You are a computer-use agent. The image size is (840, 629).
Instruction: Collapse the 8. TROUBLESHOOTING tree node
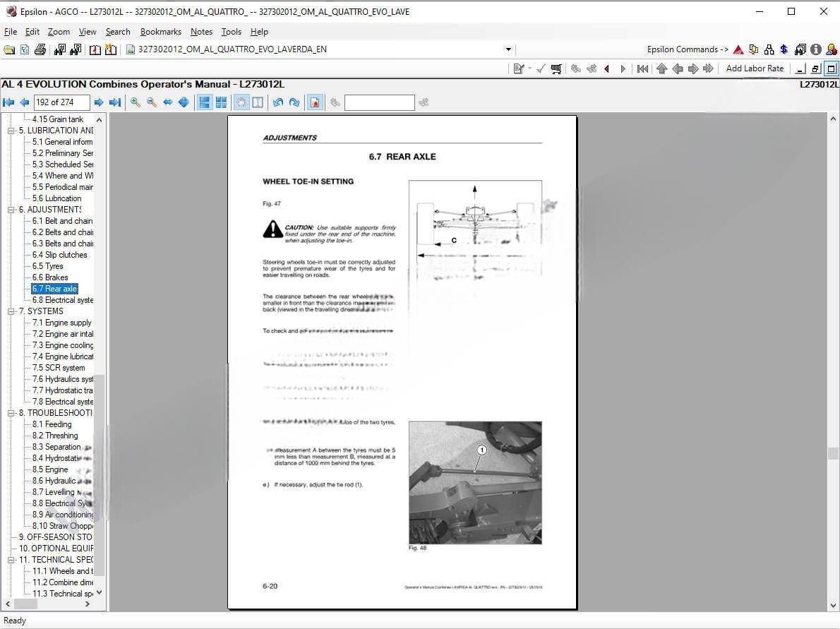coord(11,413)
